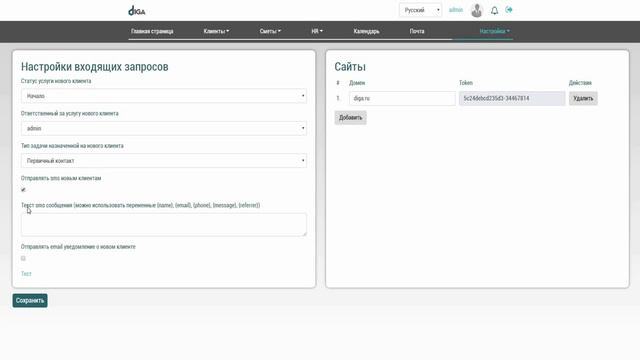Click the logout icon

click(x=509, y=10)
